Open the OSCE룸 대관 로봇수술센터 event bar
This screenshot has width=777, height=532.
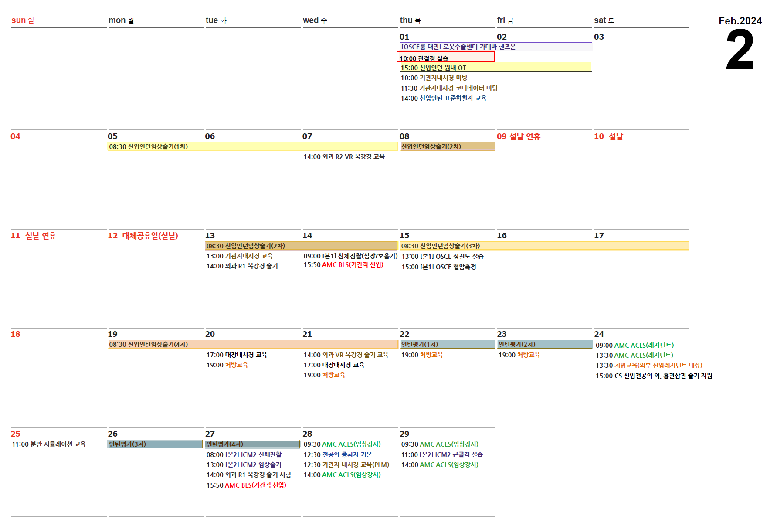495,47
